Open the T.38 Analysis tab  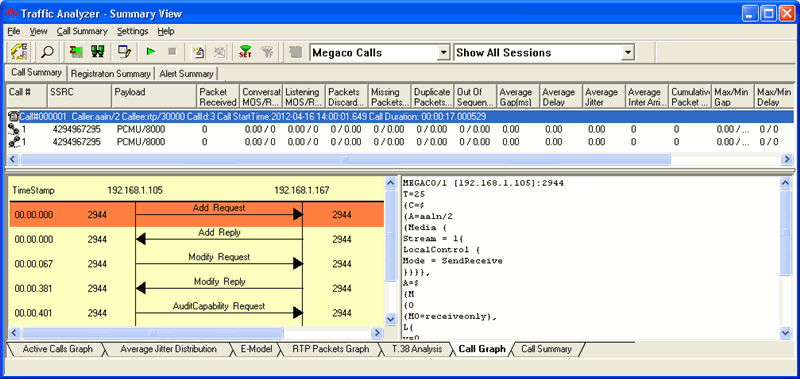[417, 349]
